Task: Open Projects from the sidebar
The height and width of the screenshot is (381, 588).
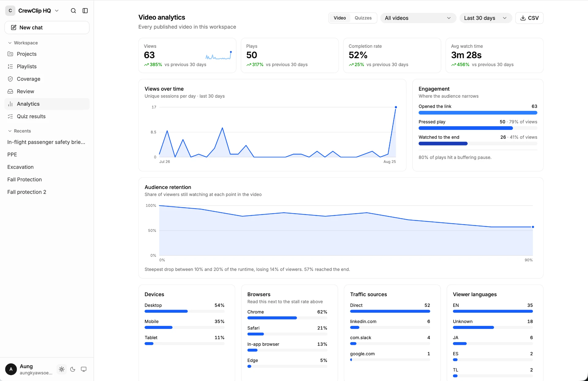Action: (x=47, y=54)
